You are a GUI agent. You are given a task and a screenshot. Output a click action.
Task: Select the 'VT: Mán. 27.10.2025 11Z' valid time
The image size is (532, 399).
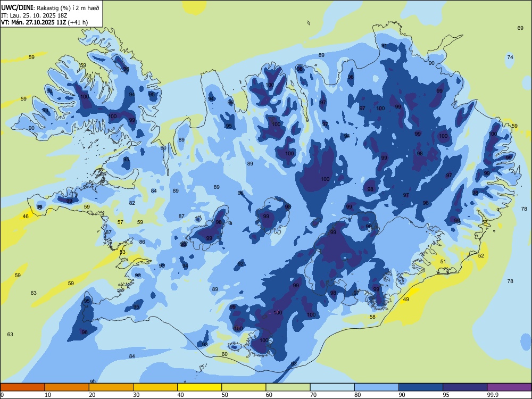coord(34,22)
